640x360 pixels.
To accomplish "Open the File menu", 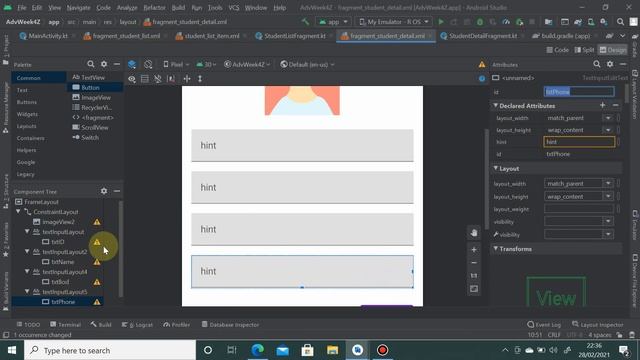I will [22, 8].
